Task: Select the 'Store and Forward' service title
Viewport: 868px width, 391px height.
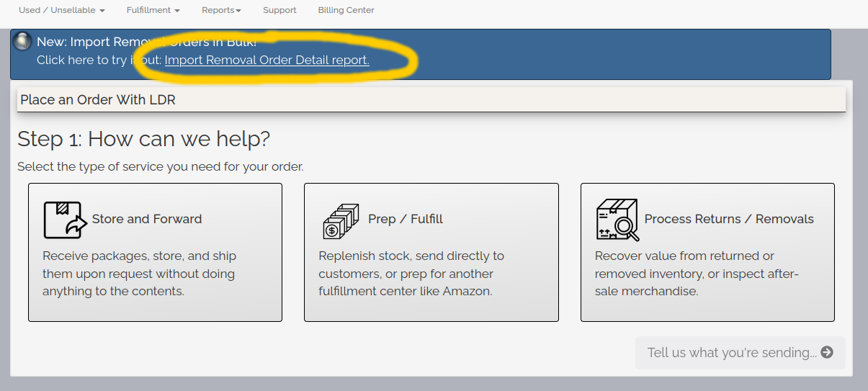Action: point(147,219)
